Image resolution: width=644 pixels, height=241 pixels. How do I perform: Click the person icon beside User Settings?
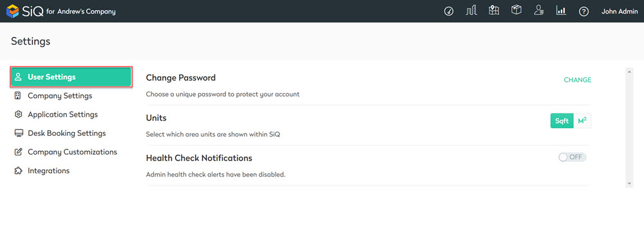(x=18, y=77)
